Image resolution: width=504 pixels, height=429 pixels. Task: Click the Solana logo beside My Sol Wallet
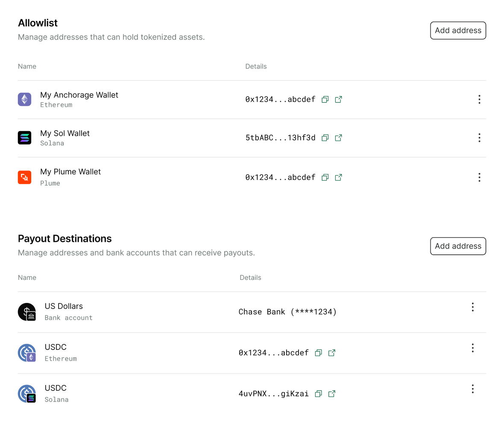[x=24, y=138]
